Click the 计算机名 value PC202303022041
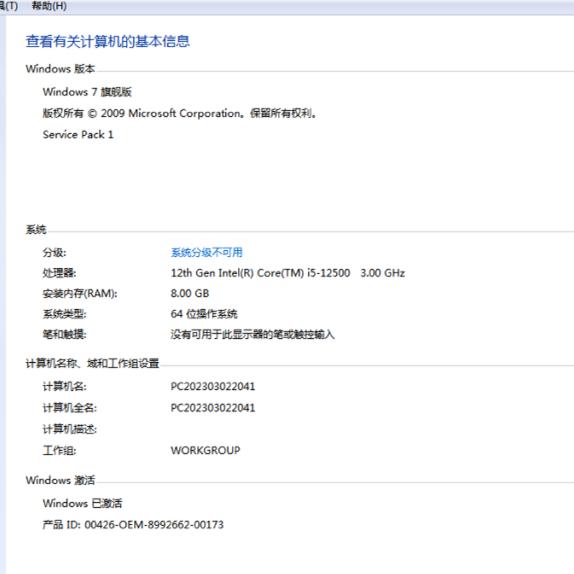 pos(213,386)
